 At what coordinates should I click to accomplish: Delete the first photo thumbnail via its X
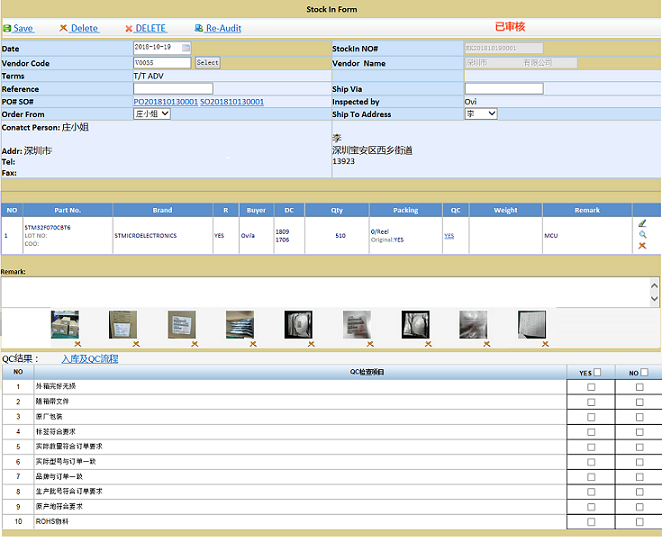coord(77,344)
